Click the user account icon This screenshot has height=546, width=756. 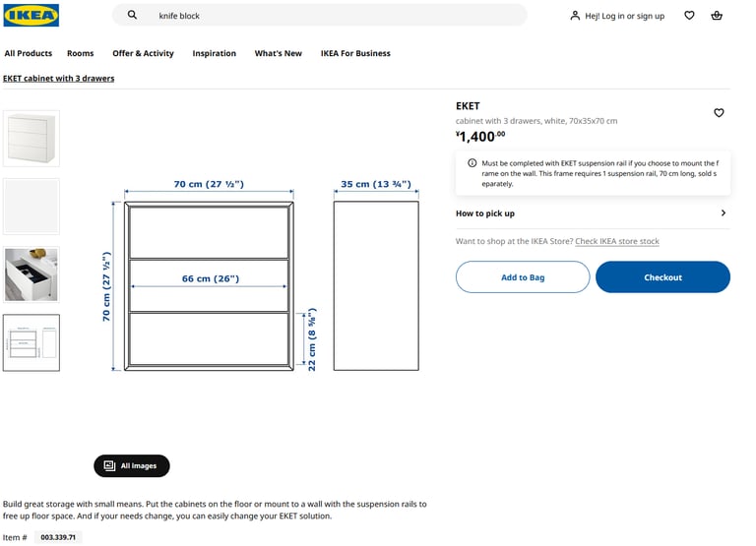575,16
